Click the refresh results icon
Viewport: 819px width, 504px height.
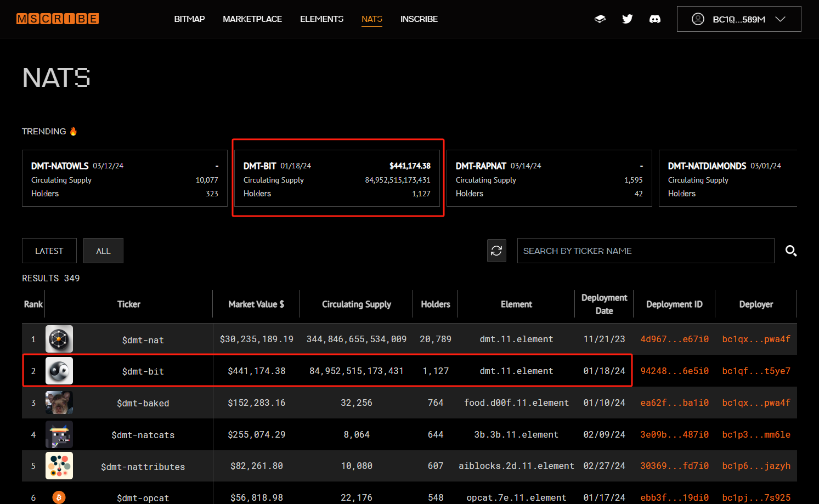tap(496, 251)
